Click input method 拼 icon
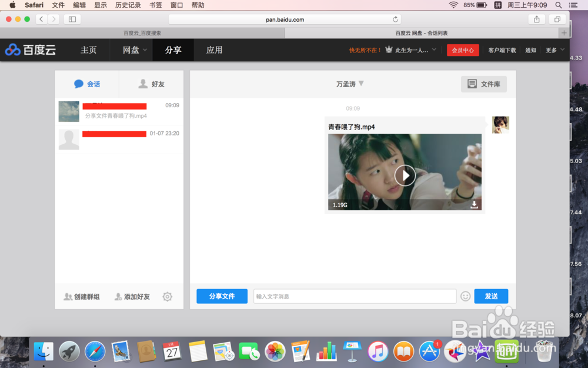The height and width of the screenshot is (368, 588). (x=497, y=5)
